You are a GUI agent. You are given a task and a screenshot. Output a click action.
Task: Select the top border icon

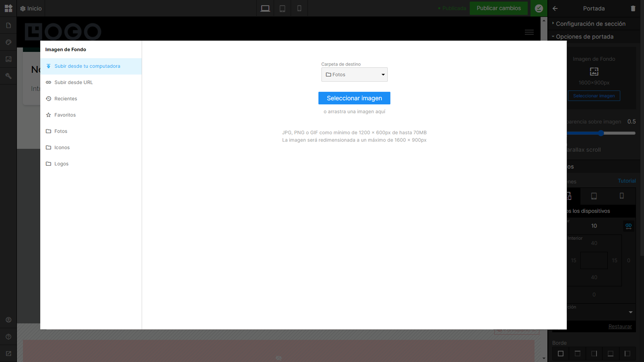(x=578, y=354)
